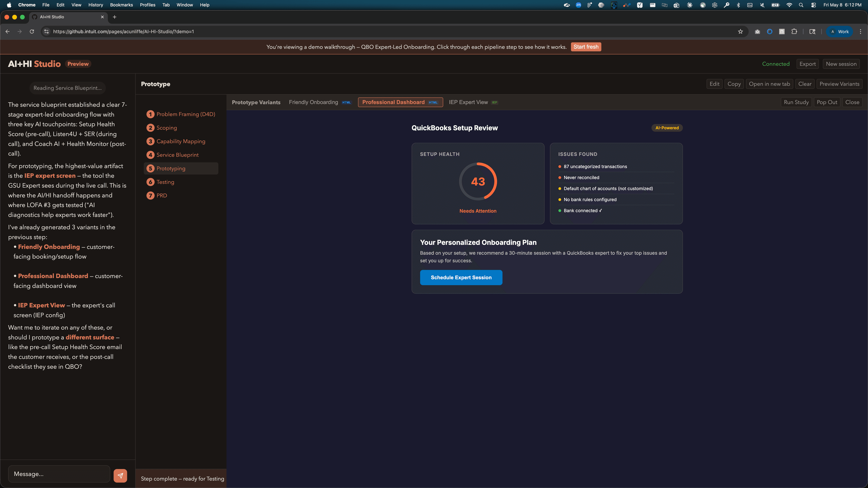Screen dimensions: 868x488
Task: Close the AI+HI Studio browser tab
Action: pos(102,17)
